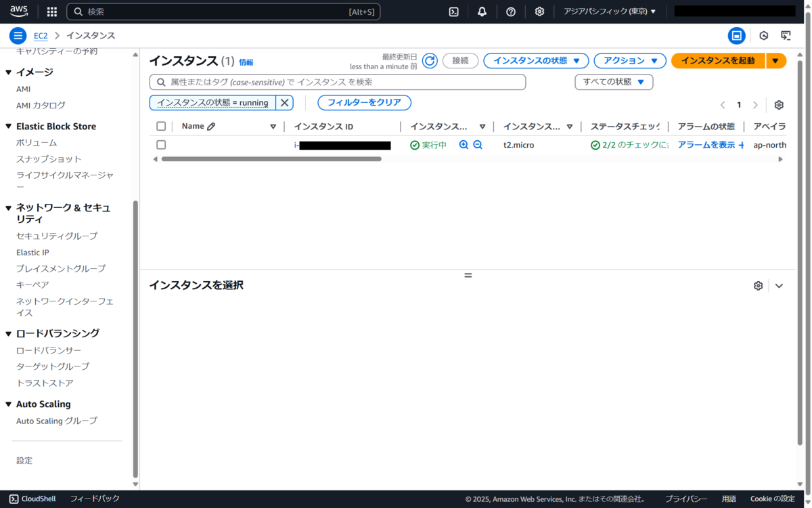The height and width of the screenshot is (508, 812).
Task: Click the CloudShell icon in the footer
Action: (x=13, y=499)
